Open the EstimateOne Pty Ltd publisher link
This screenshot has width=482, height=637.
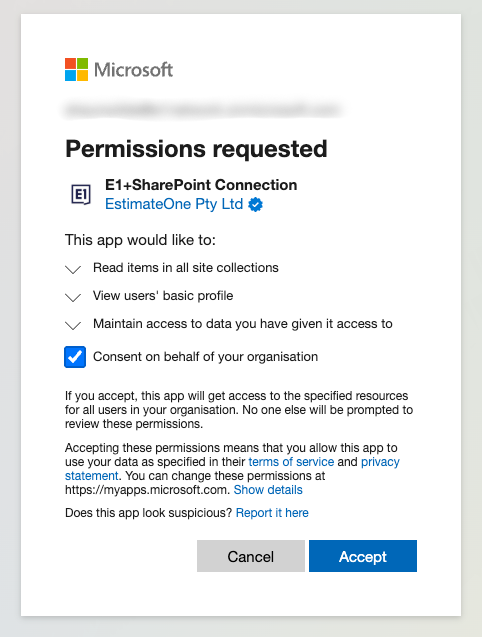tap(174, 204)
